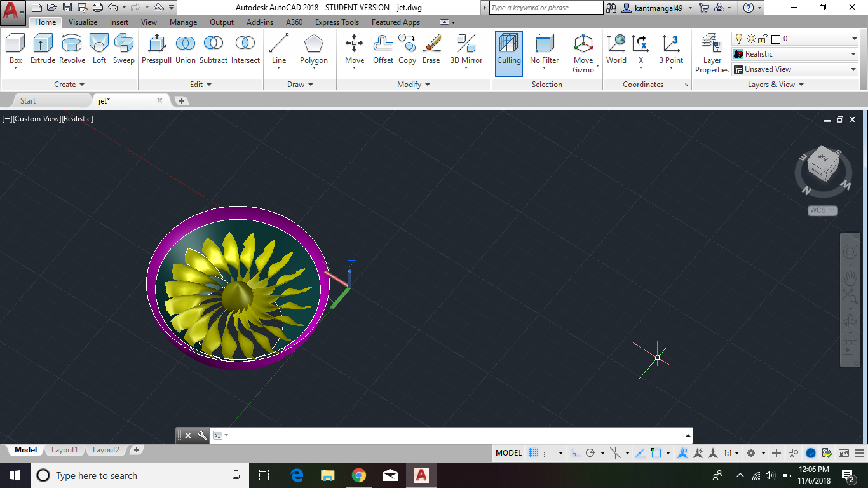Click in the command line input field
Screen dimensions: 868x488
tap(458, 435)
